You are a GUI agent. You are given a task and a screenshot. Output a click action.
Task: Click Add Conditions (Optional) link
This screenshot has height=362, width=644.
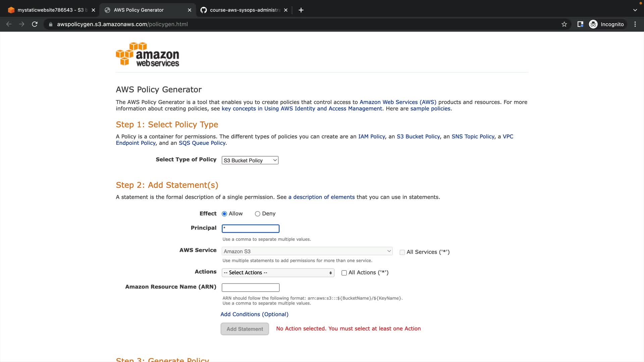254,314
